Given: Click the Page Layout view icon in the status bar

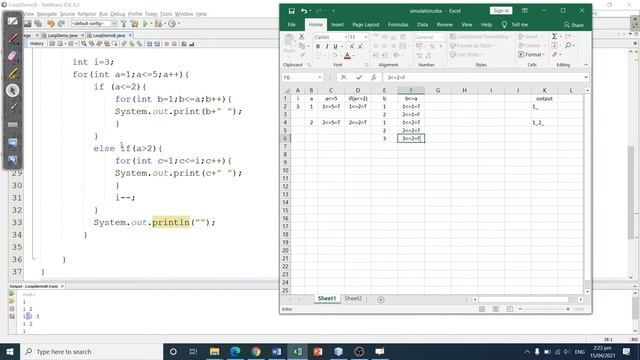Looking at the screenshot, I should [x=496, y=309].
